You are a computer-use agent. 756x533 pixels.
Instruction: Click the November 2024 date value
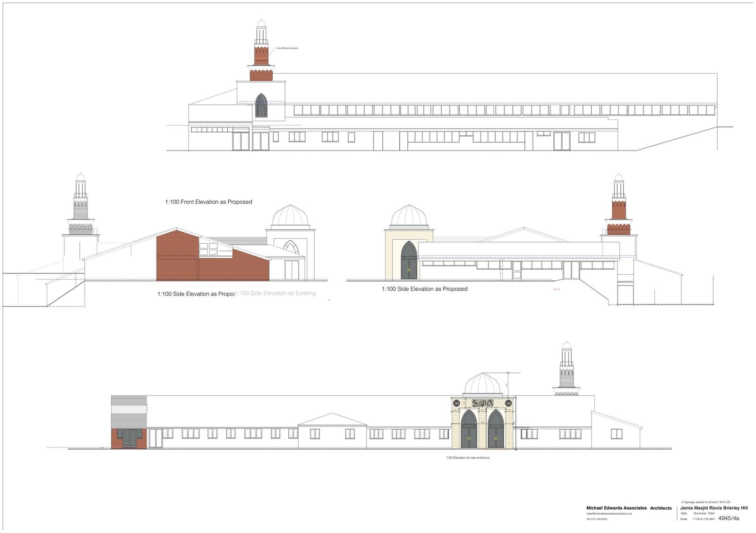(704, 513)
